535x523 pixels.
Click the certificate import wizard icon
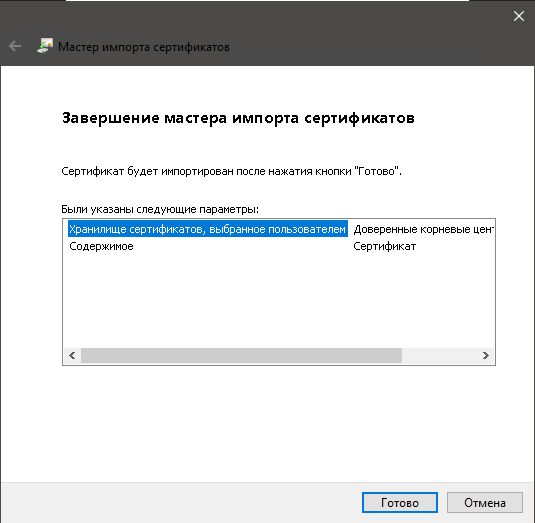click(x=45, y=46)
